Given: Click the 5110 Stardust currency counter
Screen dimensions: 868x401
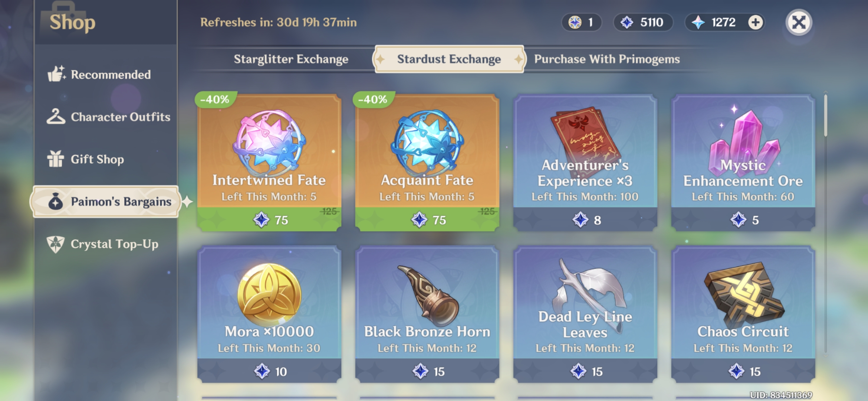Looking at the screenshot, I should 643,22.
